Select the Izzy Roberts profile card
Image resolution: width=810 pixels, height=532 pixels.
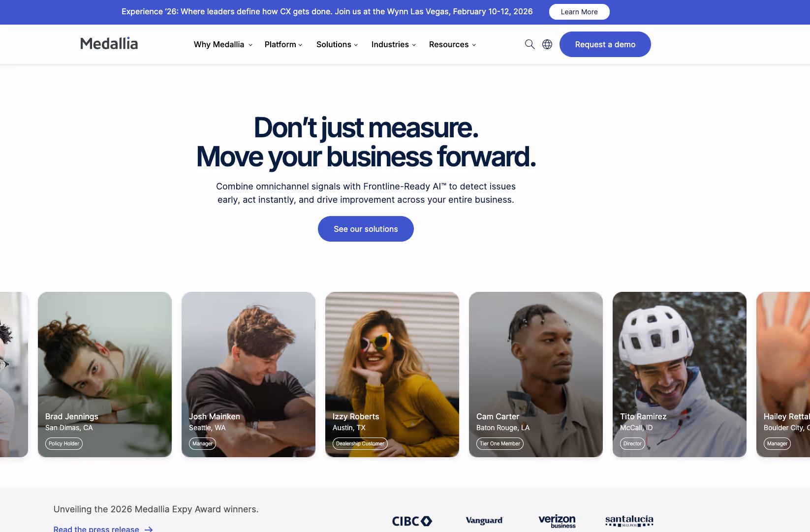[x=392, y=375]
